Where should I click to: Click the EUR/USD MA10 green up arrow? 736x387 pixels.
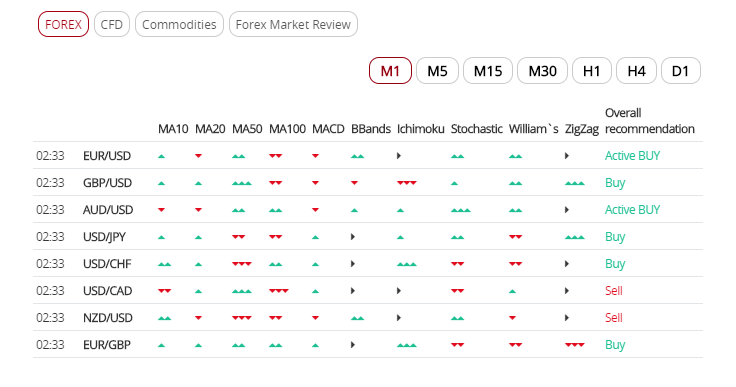pyautogui.click(x=161, y=156)
